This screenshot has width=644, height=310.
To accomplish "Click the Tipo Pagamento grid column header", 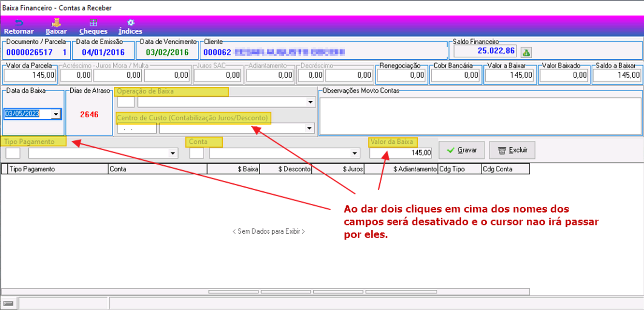I will point(58,169).
